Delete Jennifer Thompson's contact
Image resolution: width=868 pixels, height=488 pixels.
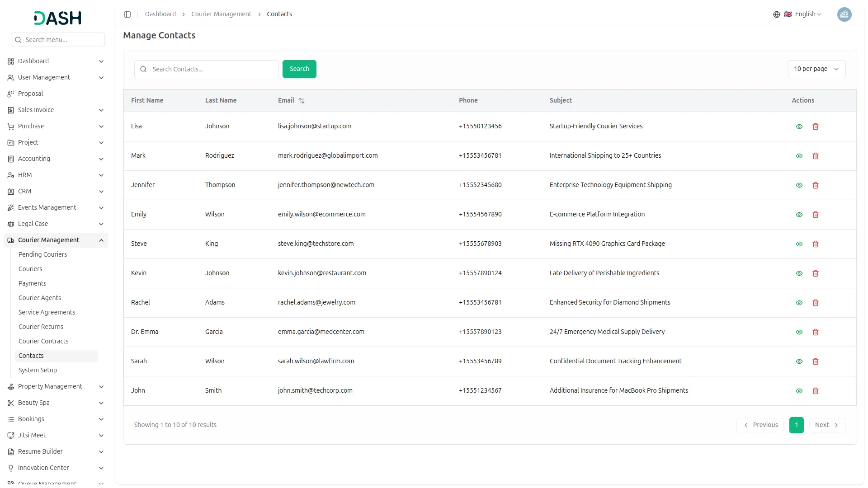pos(816,185)
